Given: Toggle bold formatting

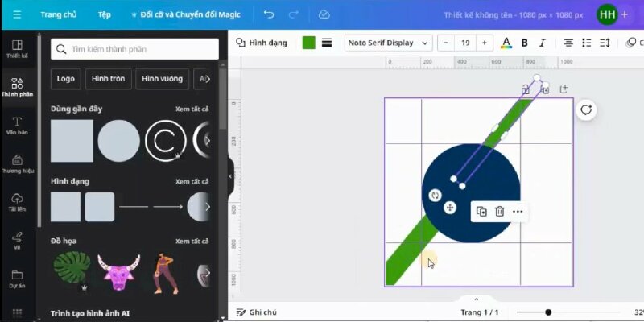Looking at the screenshot, I should (525, 43).
